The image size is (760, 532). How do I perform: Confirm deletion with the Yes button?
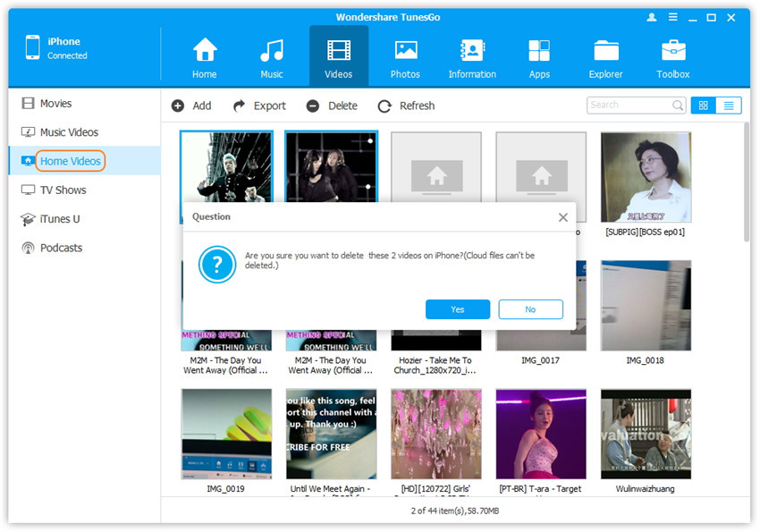click(x=458, y=309)
